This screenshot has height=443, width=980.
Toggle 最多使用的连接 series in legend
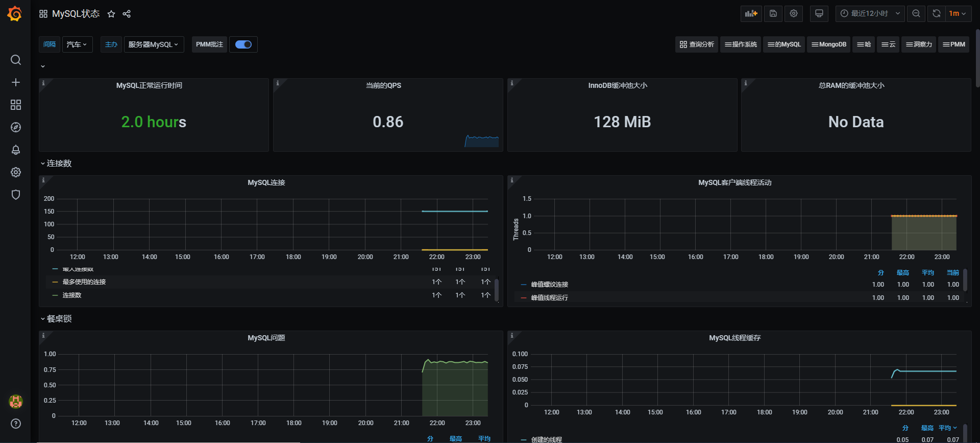84,282
